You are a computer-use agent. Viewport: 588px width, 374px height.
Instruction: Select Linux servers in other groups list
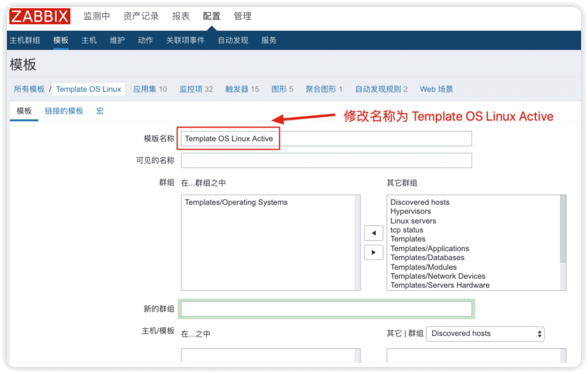pos(413,221)
